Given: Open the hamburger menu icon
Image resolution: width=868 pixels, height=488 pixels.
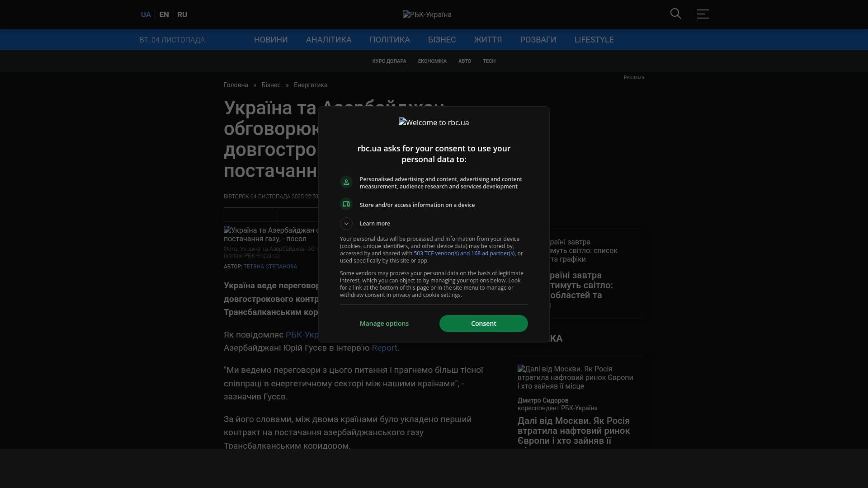Looking at the screenshot, I should tap(703, 14).
